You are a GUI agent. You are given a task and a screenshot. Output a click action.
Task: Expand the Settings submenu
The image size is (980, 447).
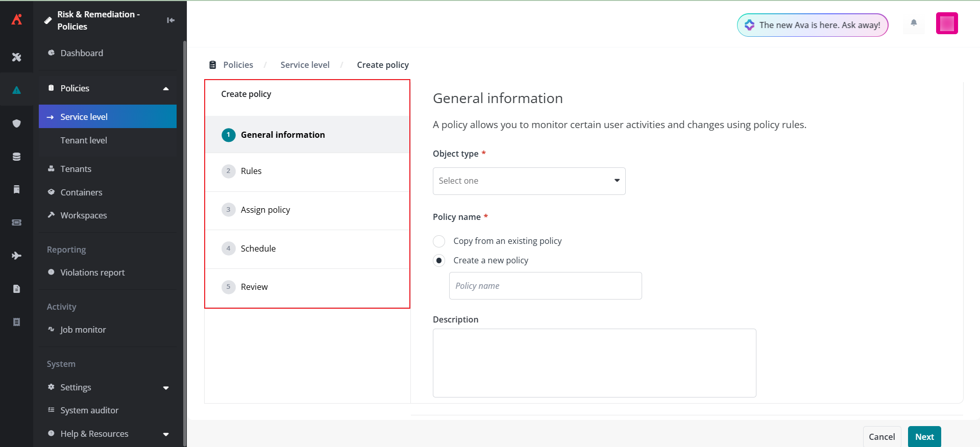coord(166,388)
